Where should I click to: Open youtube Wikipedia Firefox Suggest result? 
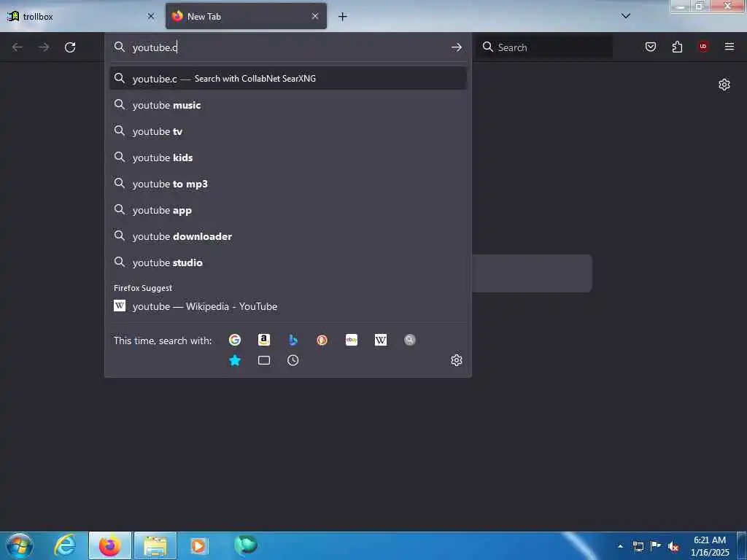click(x=287, y=306)
